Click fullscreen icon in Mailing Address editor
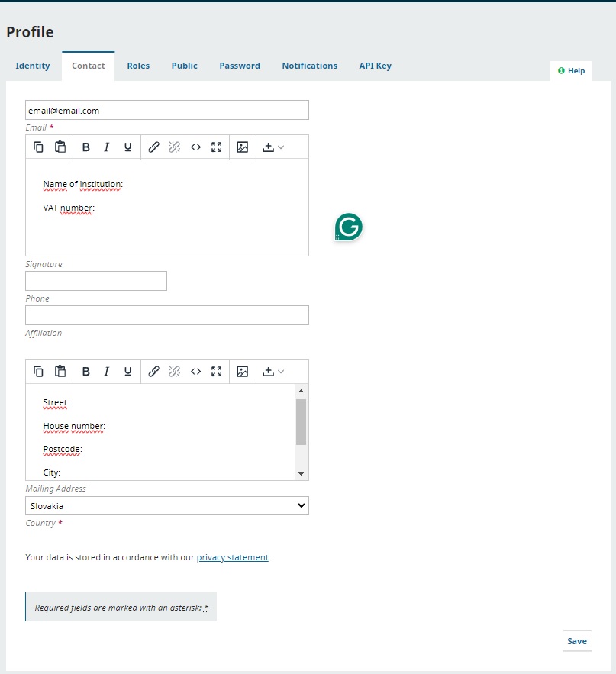 pyautogui.click(x=217, y=372)
